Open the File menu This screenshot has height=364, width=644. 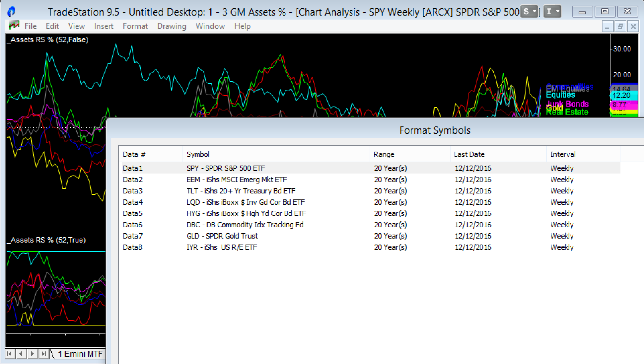tap(31, 26)
